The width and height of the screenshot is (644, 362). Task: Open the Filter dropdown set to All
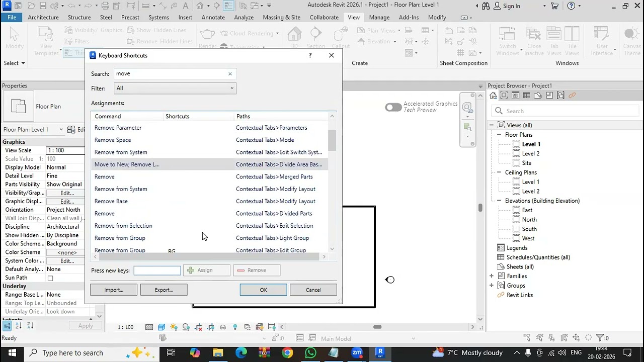(175, 88)
